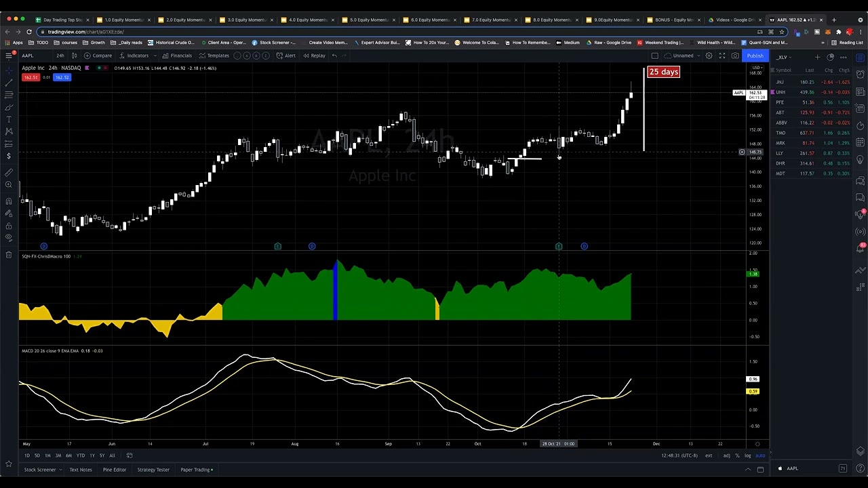This screenshot has width=868, height=488.
Task: Open chart settings gear
Action: tap(709, 56)
